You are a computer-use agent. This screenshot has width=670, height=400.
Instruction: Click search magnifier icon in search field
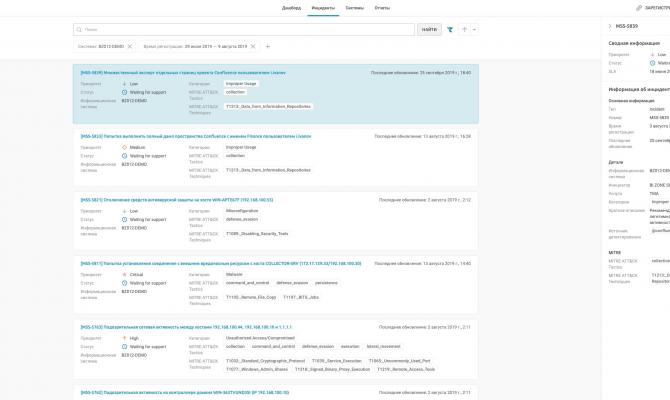[79, 29]
